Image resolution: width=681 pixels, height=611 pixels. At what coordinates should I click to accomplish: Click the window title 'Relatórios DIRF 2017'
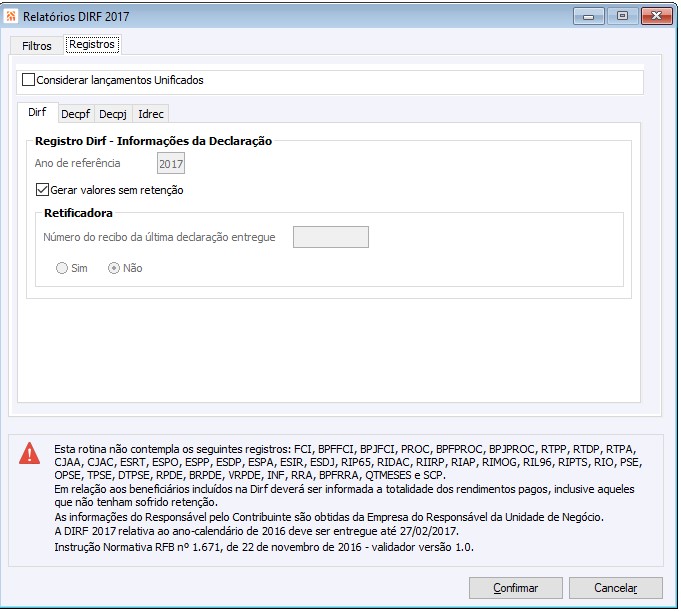[76, 17]
